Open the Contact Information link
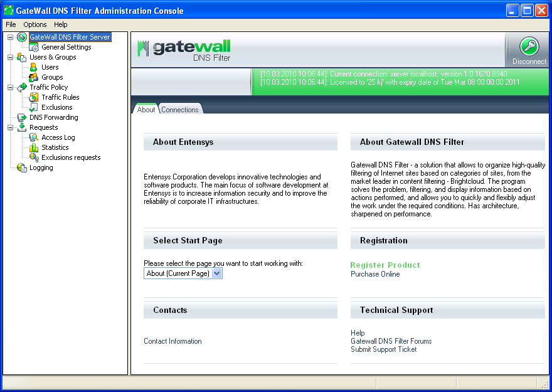552x392 pixels. click(172, 341)
